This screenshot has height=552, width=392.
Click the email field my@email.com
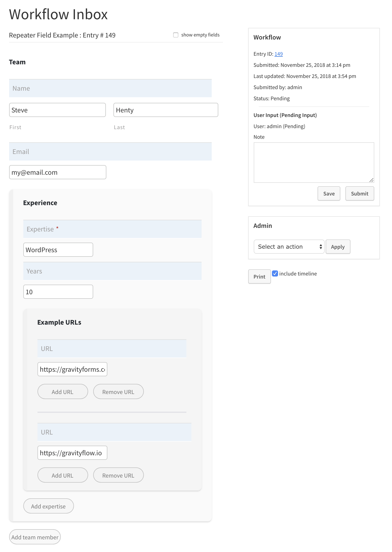pyautogui.click(x=58, y=172)
